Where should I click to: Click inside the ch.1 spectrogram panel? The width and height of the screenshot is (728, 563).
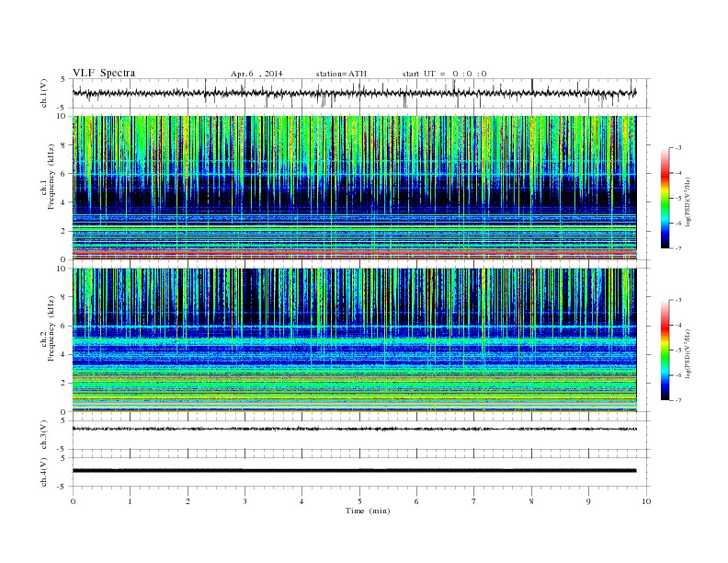354,188
